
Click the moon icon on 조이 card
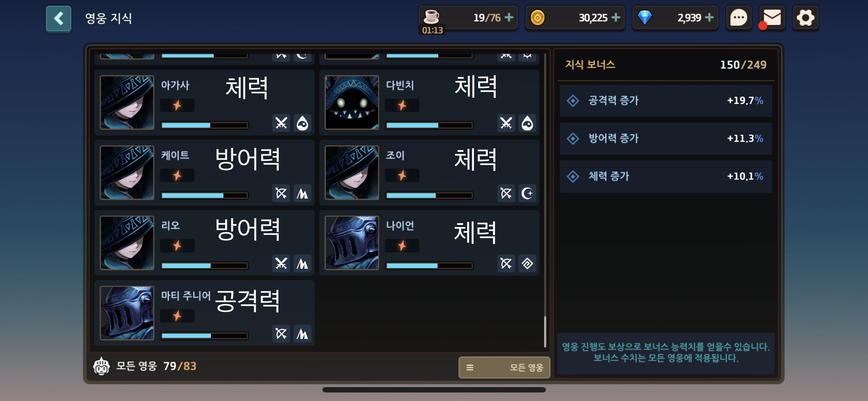point(527,194)
